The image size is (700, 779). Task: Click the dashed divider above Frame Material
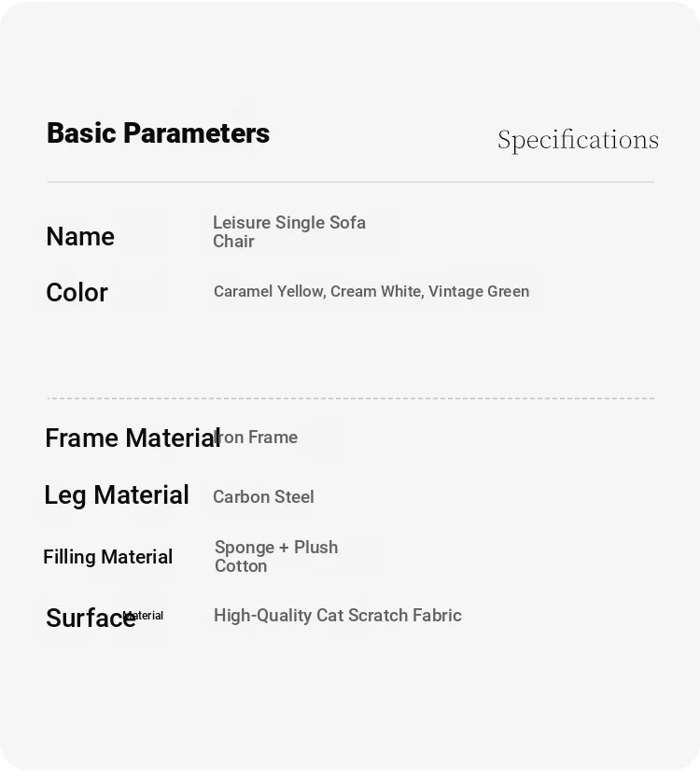351,398
